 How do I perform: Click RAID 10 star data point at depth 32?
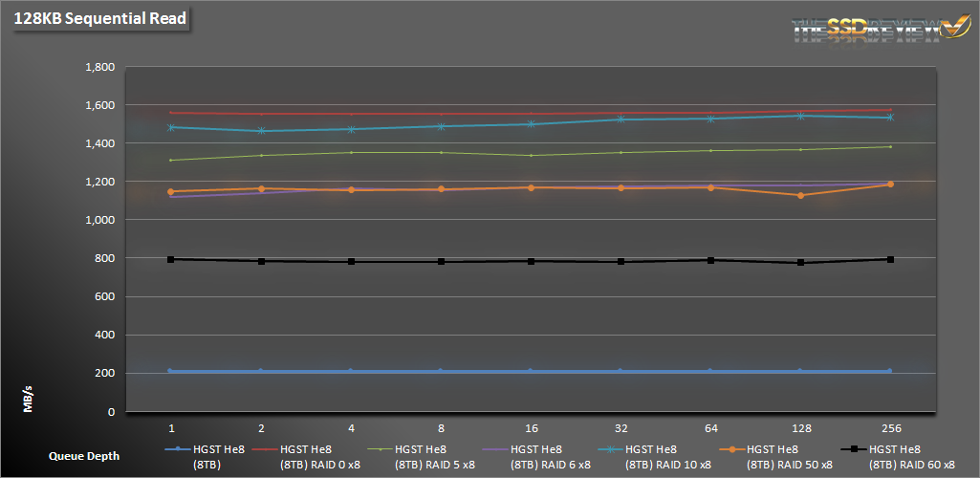(x=621, y=119)
